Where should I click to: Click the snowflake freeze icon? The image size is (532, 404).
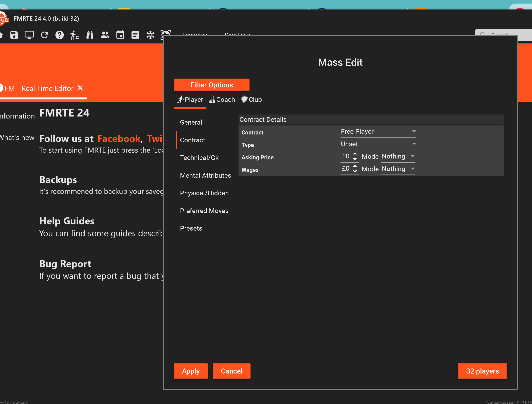point(150,35)
